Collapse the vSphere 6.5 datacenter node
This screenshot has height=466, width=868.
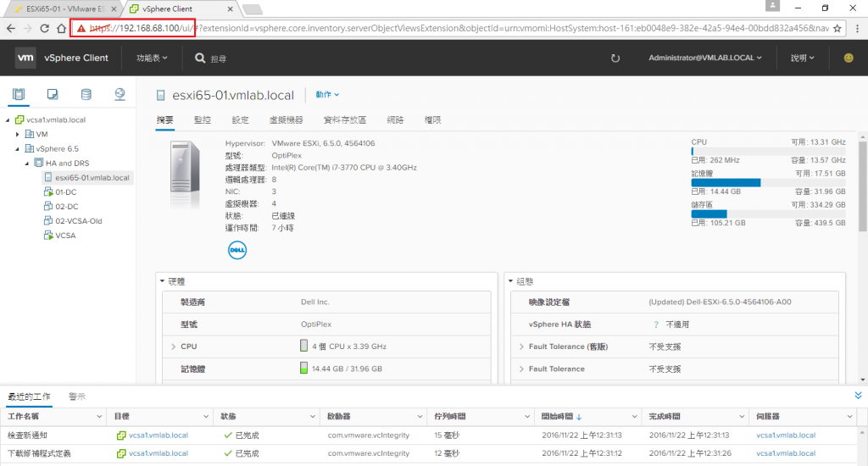click(17, 148)
